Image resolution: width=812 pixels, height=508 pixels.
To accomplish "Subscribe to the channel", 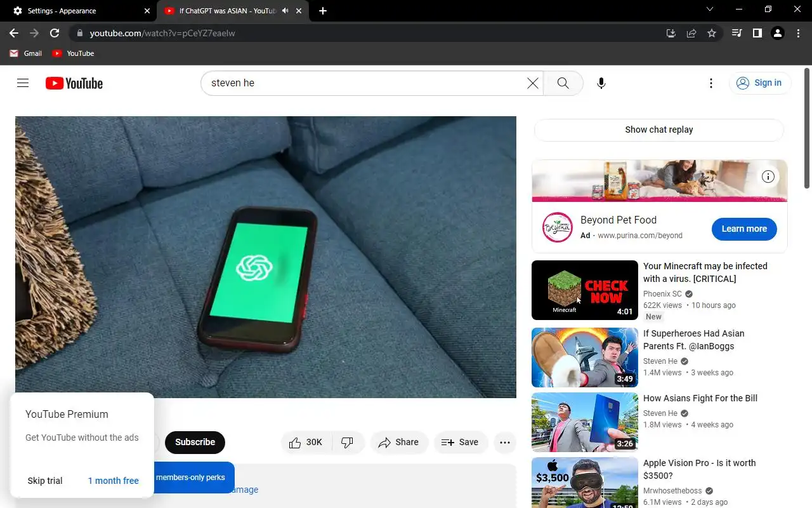I will [195, 443].
